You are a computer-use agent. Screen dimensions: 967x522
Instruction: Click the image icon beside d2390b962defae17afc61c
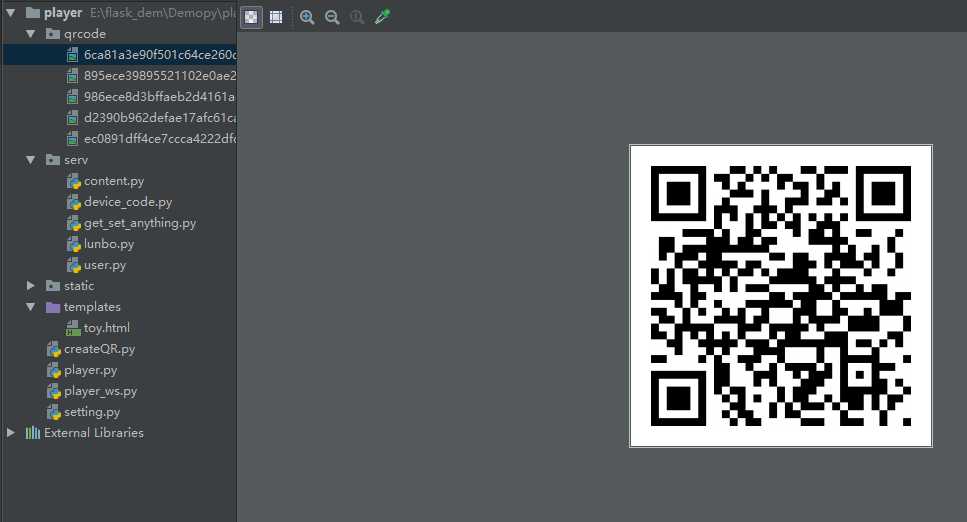(x=73, y=118)
